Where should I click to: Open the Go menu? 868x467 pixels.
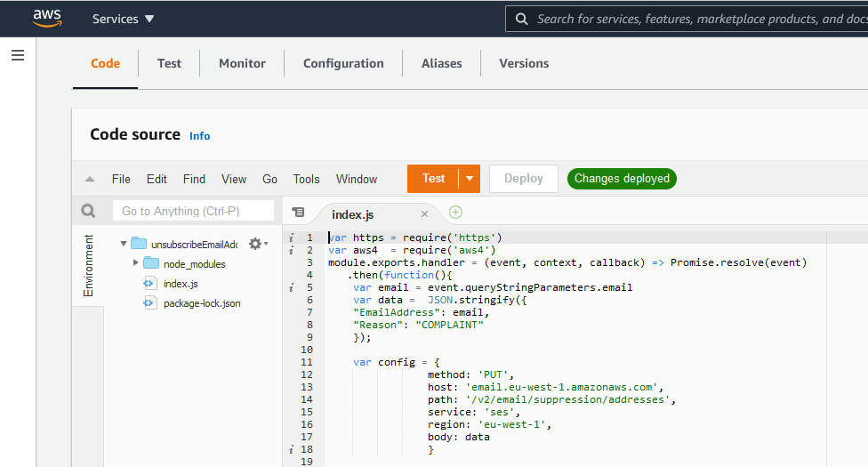269,179
